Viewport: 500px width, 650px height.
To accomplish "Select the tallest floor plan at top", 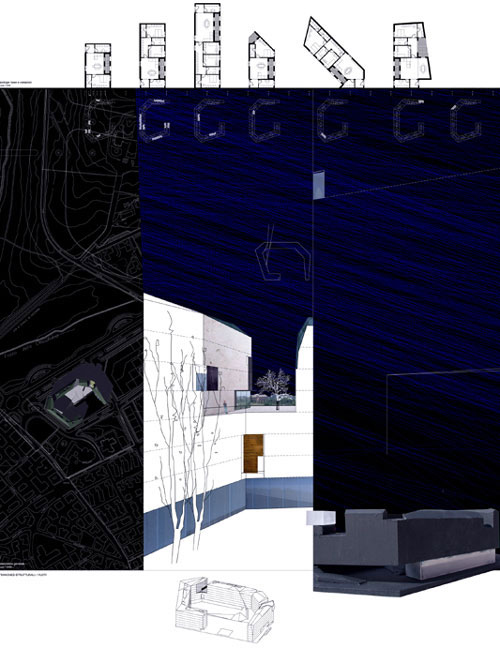I will (207, 45).
